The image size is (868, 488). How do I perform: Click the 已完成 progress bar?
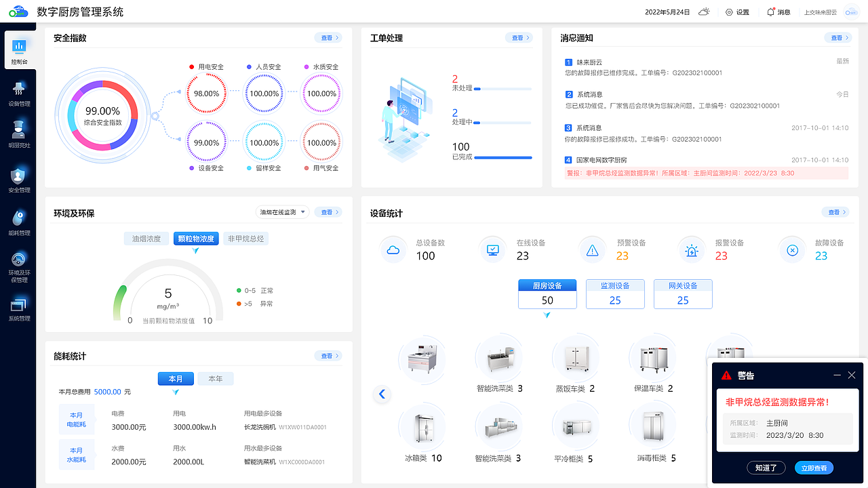click(x=502, y=157)
